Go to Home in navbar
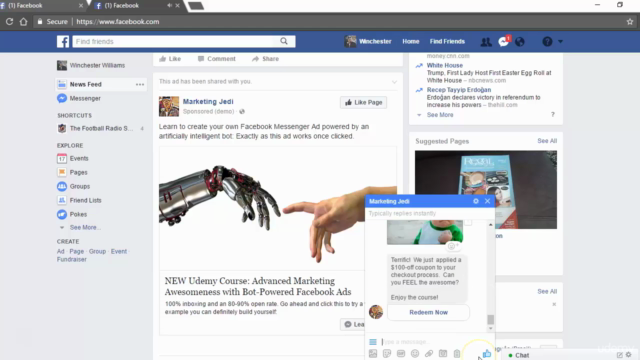The image size is (640, 360). pyautogui.click(x=411, y=41)
